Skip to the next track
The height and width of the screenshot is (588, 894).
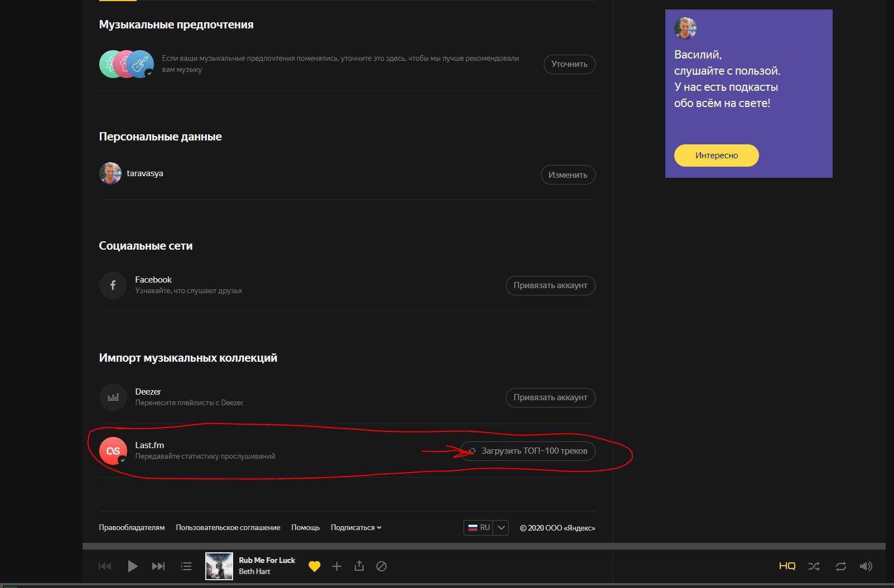158,566
